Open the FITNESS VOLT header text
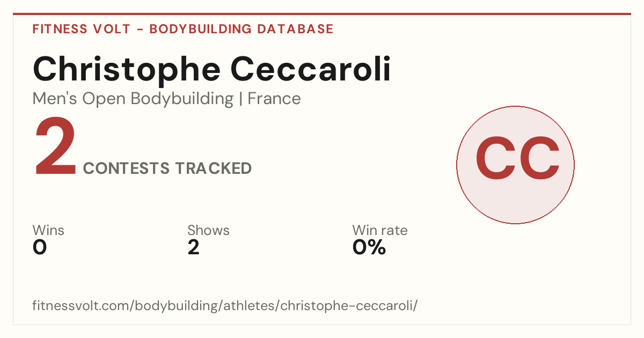 tap(82, 29)
